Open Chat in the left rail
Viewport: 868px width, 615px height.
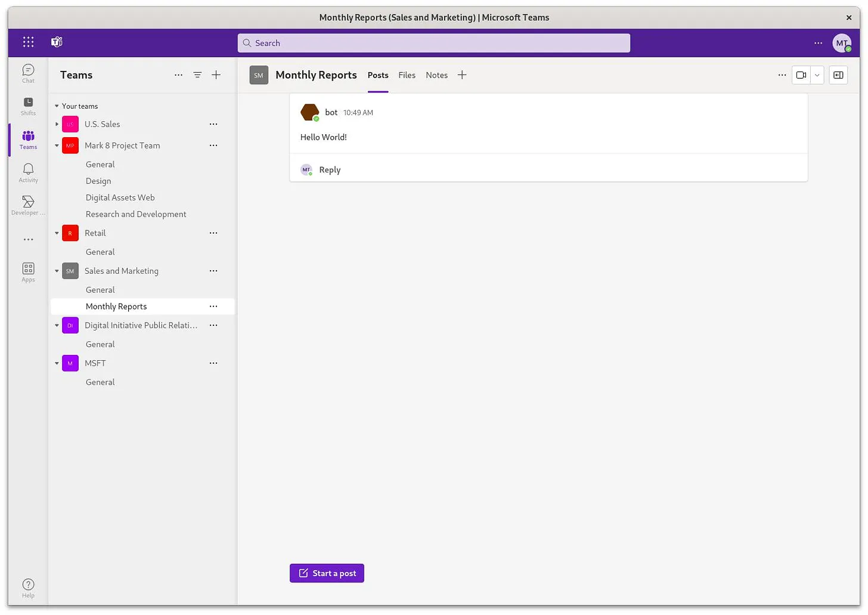(28, 73)
